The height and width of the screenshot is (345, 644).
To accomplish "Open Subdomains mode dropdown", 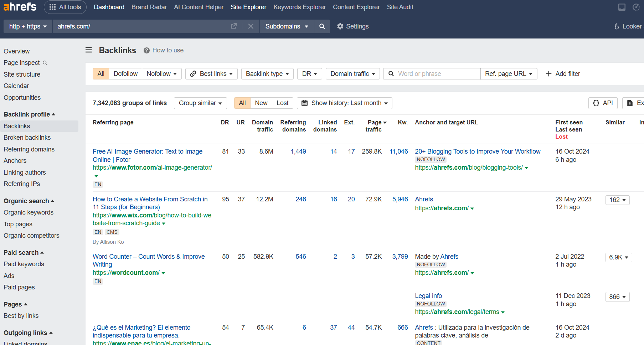I will point(287,26).
